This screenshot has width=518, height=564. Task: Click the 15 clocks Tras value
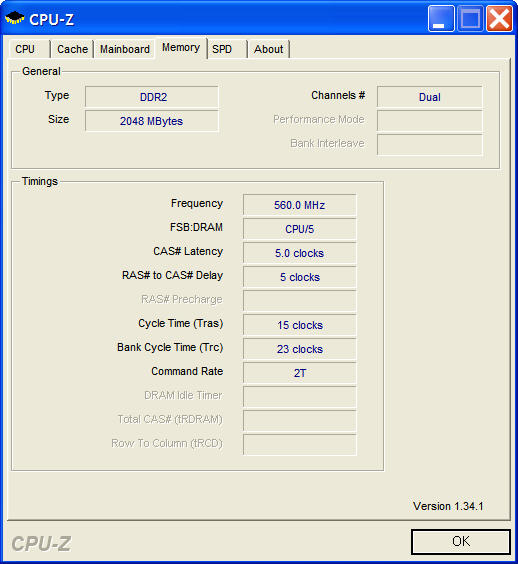(300, 325)
